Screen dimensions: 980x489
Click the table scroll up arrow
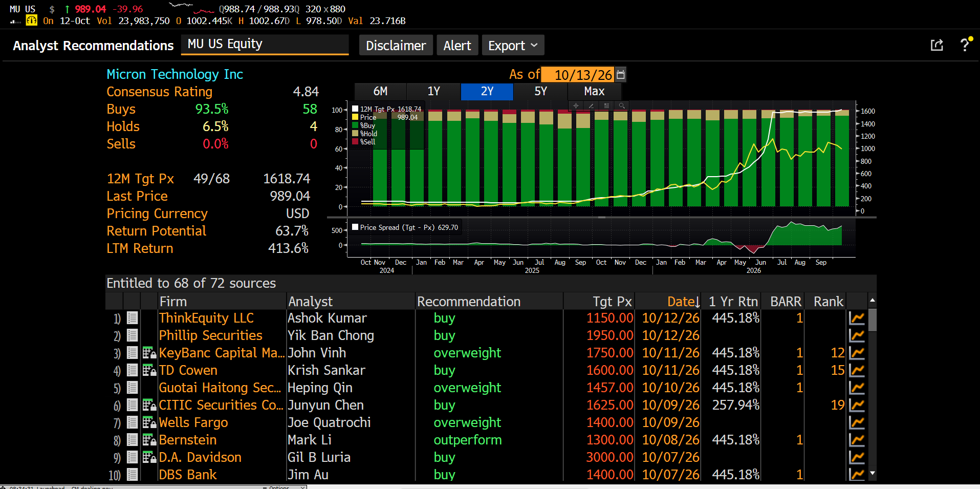(873, 300)
